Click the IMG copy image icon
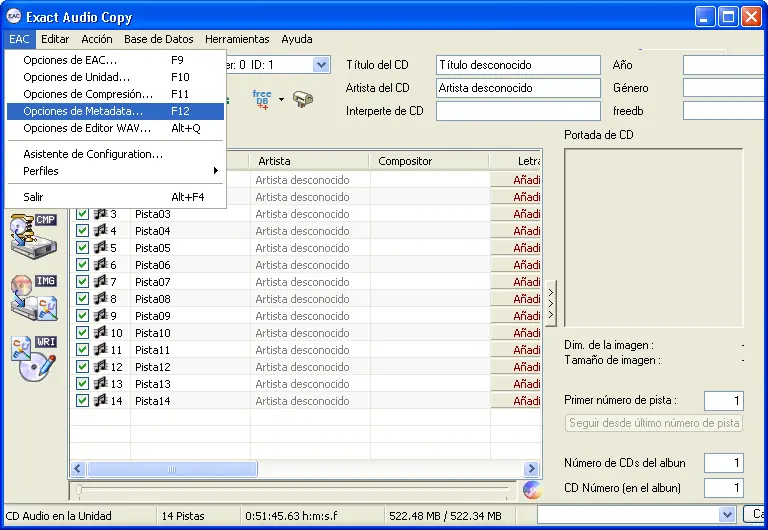This screenshot has height=530, width=768. (34, 297)
